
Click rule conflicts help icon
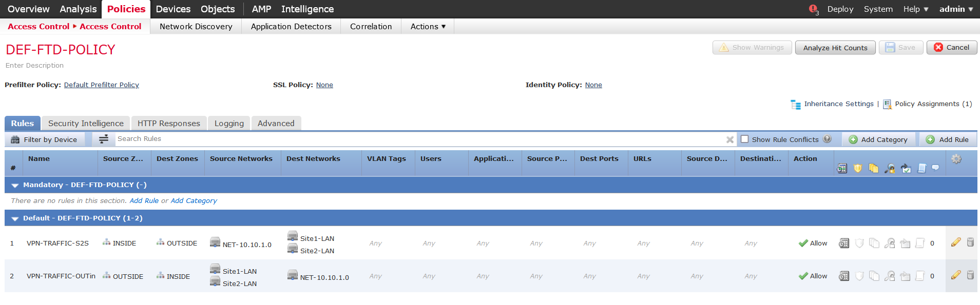pos(827,139)
